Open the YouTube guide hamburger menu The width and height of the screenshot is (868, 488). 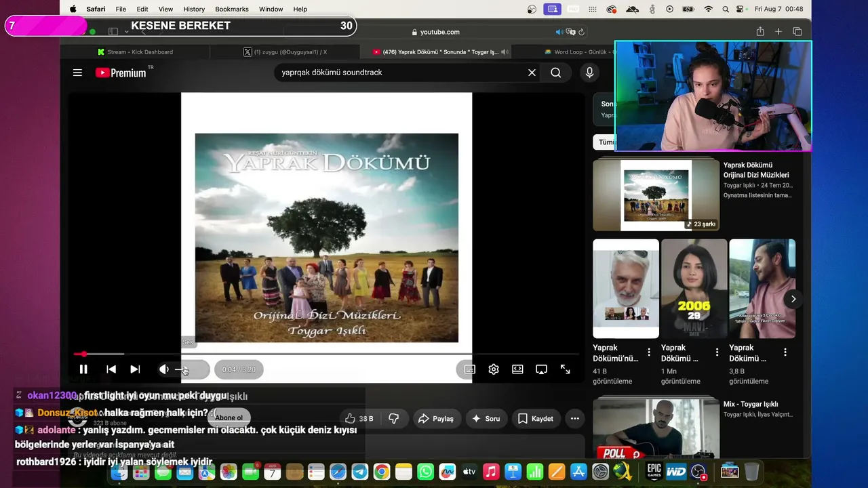[x=77, y=73]
